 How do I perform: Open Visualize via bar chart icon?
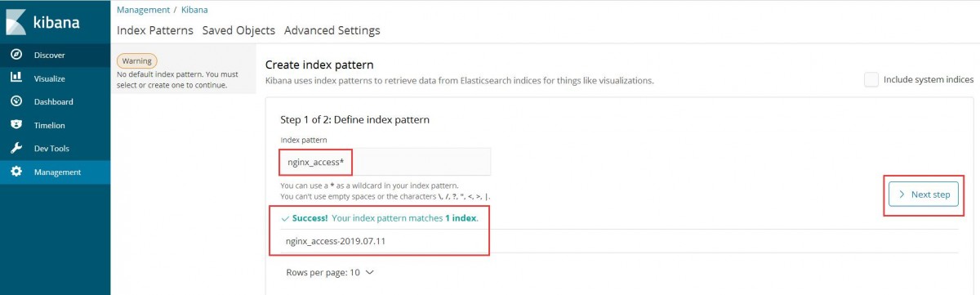pyautogui.click(x=16, y=78)
